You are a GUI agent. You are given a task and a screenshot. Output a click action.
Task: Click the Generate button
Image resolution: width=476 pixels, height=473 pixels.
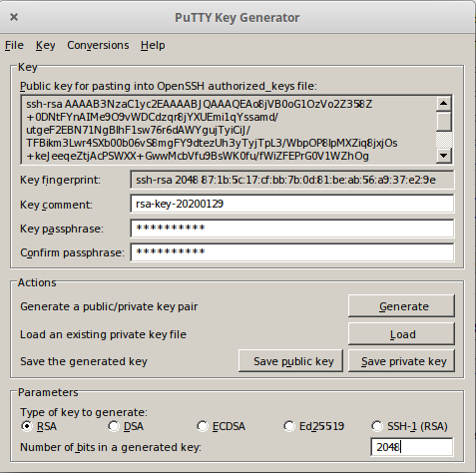point(401,306)
